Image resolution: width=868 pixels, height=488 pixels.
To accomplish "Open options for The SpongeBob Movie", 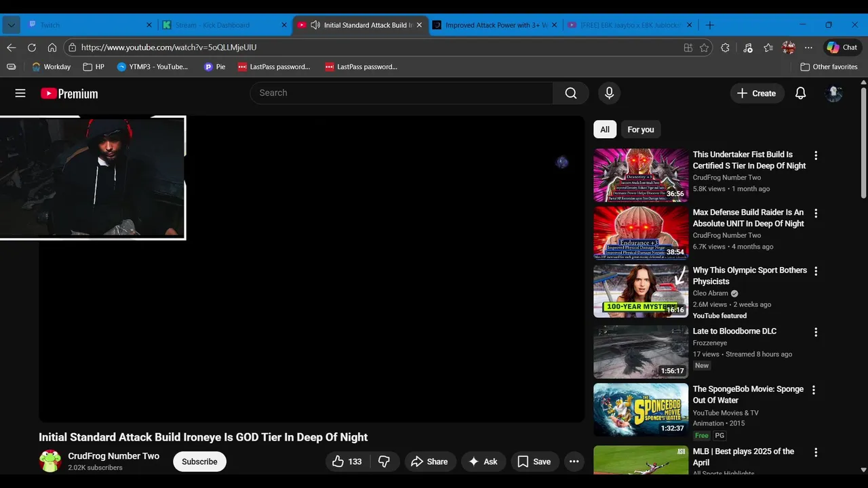I will [x=814, y=390].
